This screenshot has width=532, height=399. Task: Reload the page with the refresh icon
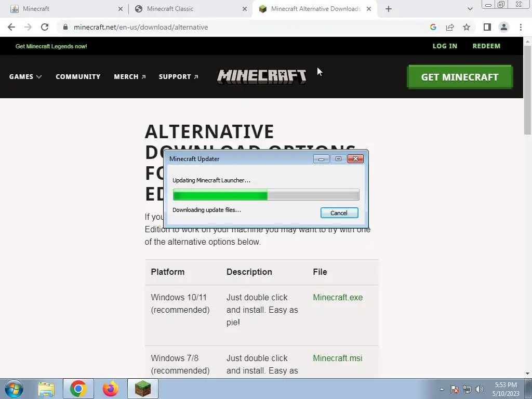pyautogui.click(x=45, y=27)
